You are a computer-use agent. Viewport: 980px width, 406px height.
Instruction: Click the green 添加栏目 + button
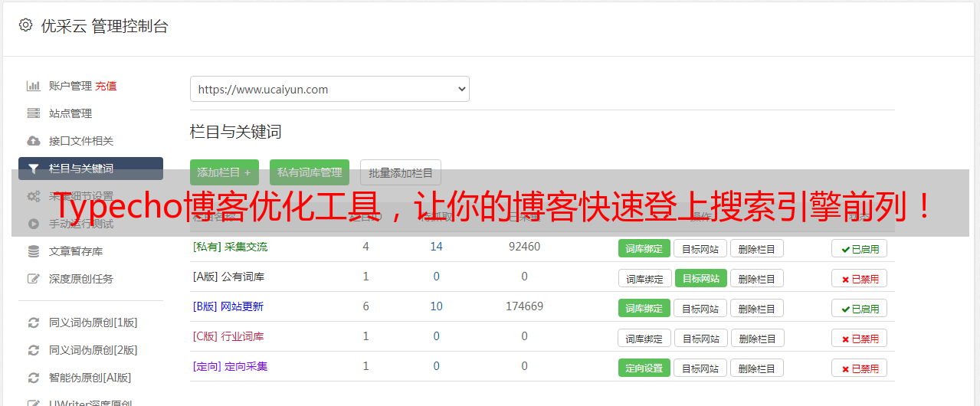pos(225,172)
